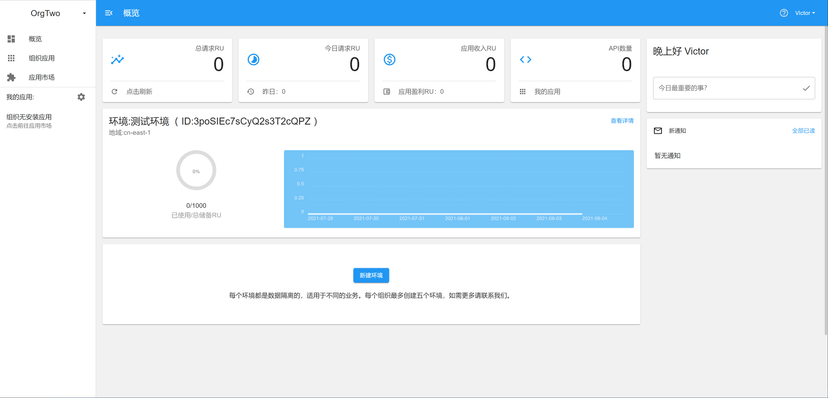Confirm today's task with checkmark icon
The height and width of the screenshot is (398, 828).
click(806, 88)
